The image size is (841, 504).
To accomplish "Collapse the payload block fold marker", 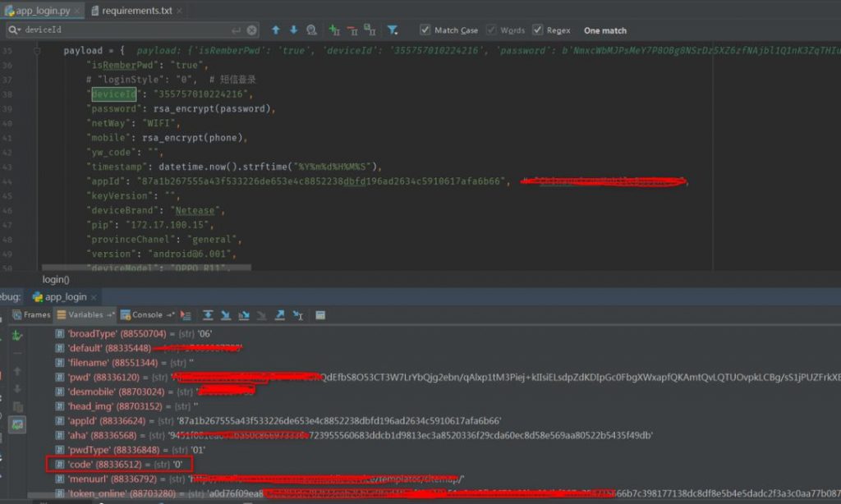I will 37,51.
